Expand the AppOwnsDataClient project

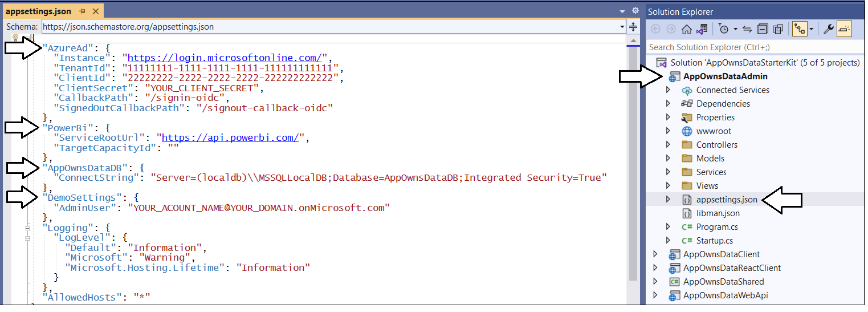[655, 254]
